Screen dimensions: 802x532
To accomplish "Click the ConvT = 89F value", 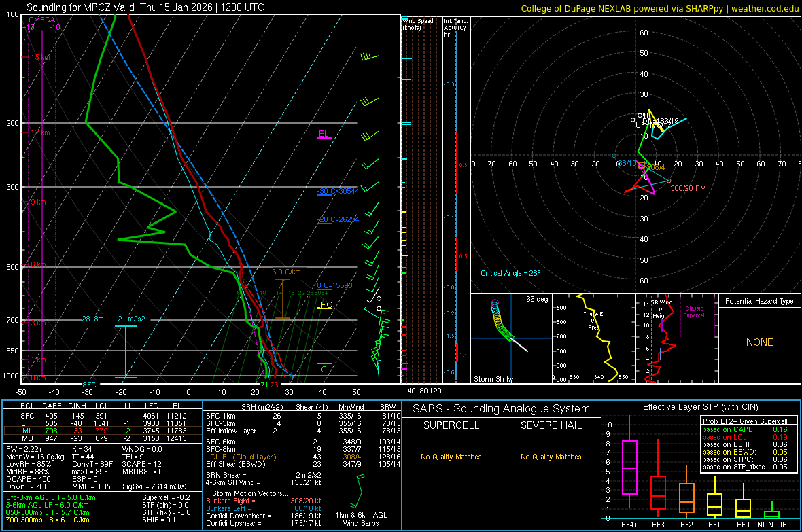I will pos(92,465).
